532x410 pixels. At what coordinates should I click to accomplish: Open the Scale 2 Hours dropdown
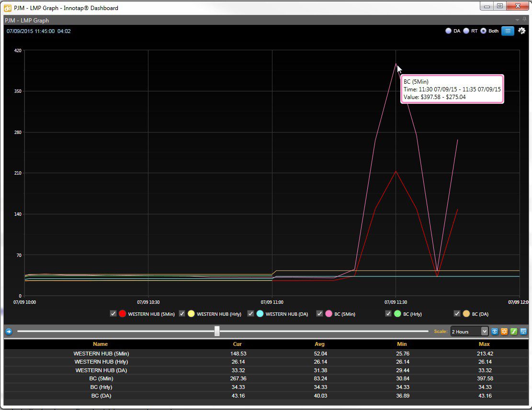tap(469, 332)
